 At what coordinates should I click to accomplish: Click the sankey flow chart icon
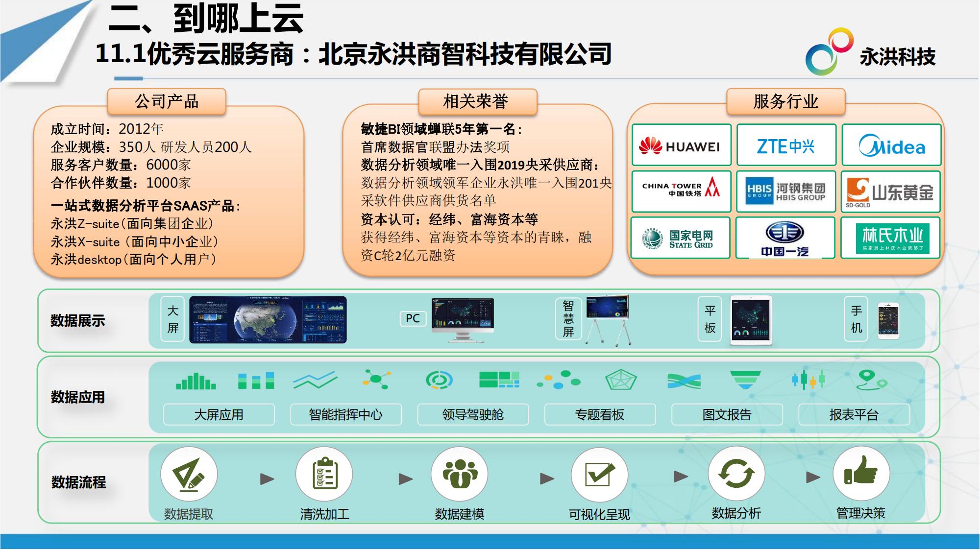[684, 381]
